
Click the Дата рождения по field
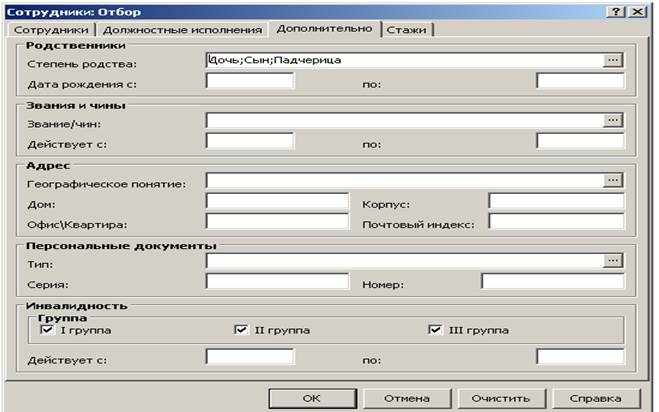coord(580,81)
